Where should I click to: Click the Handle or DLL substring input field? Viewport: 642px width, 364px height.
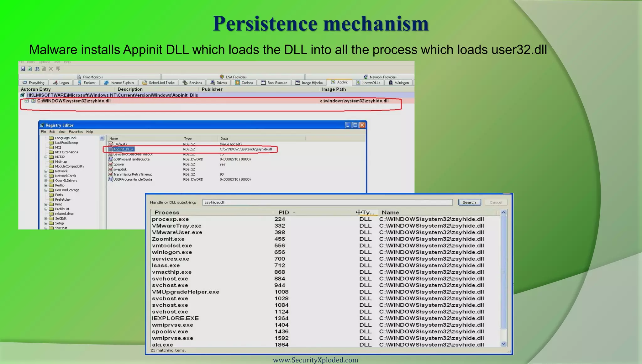[x=327, y=202]
